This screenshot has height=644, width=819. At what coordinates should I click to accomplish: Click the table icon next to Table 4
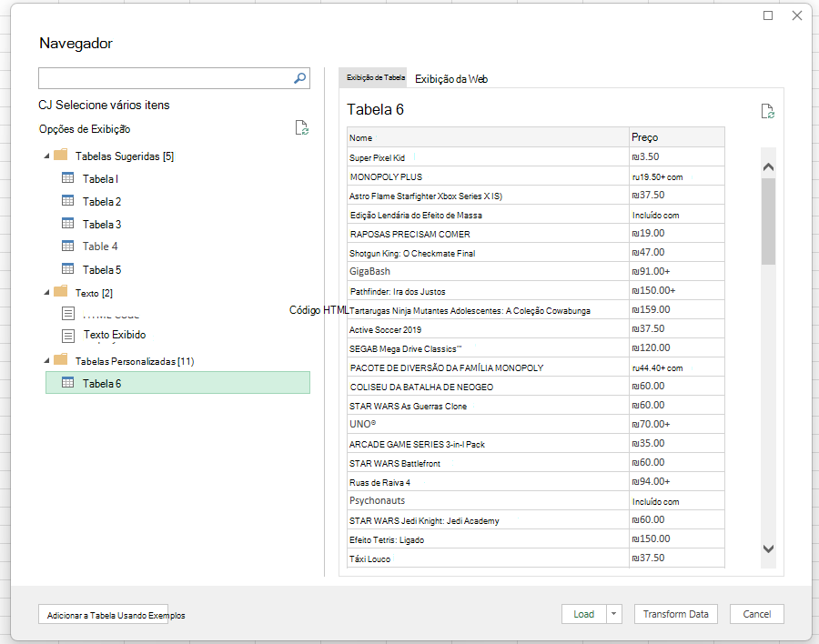pos(68,246)
